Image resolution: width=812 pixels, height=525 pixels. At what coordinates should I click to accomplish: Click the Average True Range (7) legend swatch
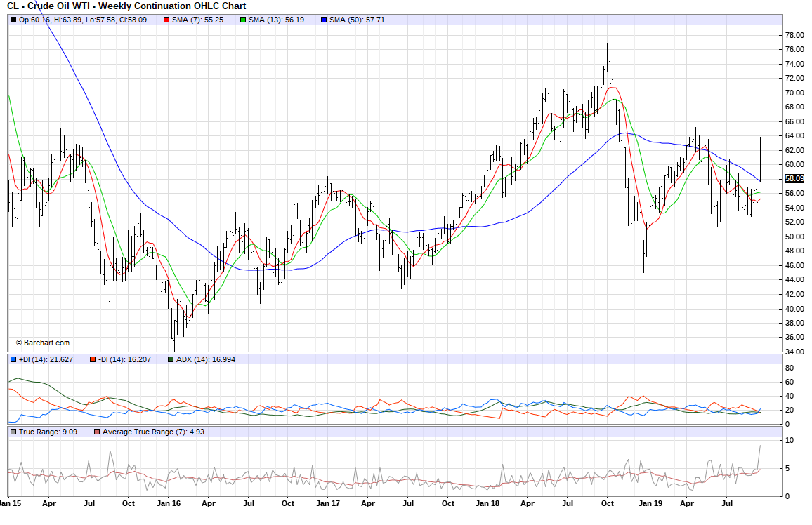[97, 432]
